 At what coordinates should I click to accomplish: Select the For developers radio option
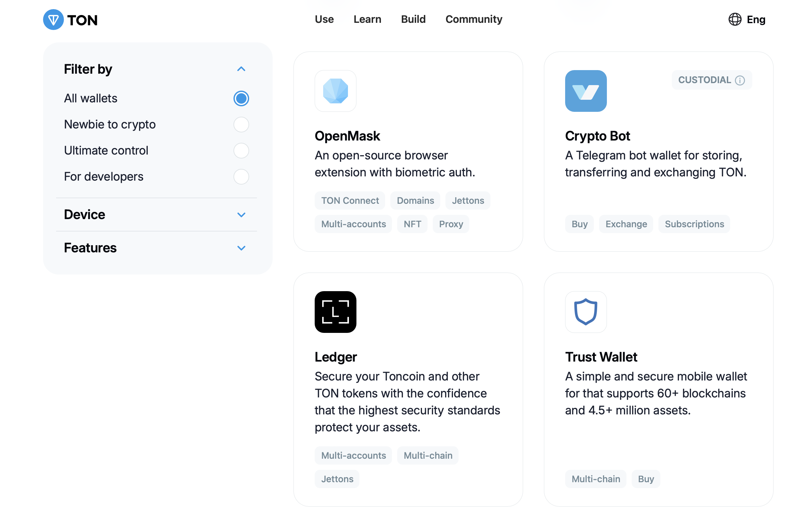coord(241,177)
